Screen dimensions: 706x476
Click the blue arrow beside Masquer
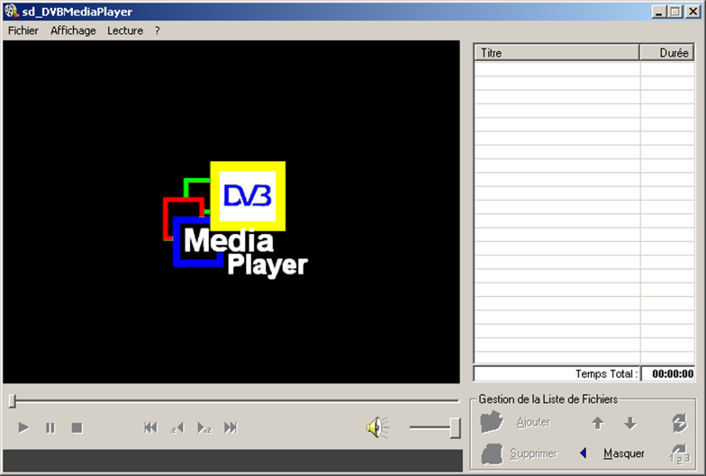click(583, 453)
